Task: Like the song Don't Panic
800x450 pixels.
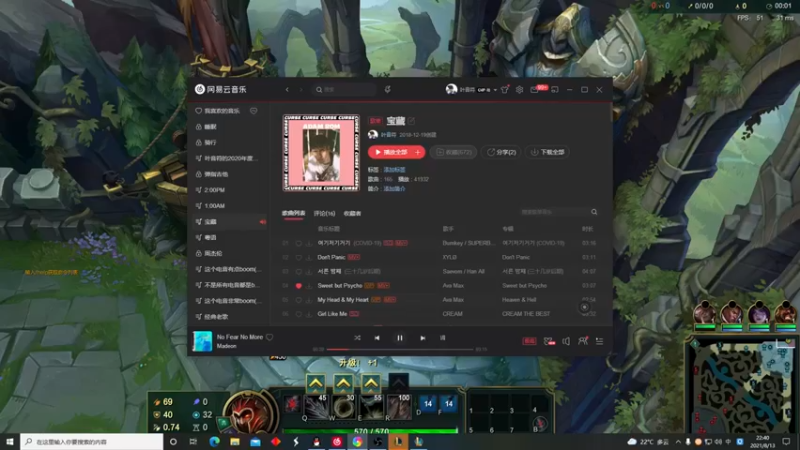Action: coord(298,258)
